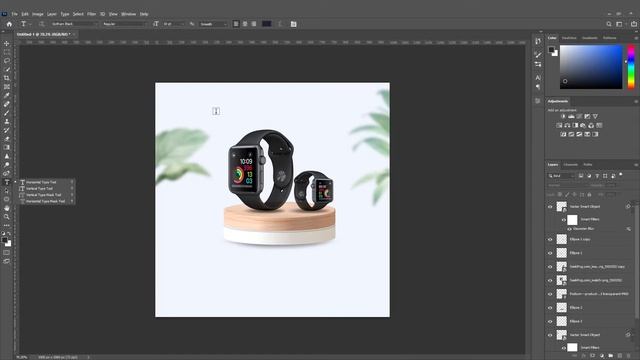This screenshot has height=360, width=640.
Task: Center align the text
Action: click(x=245, y=24)
